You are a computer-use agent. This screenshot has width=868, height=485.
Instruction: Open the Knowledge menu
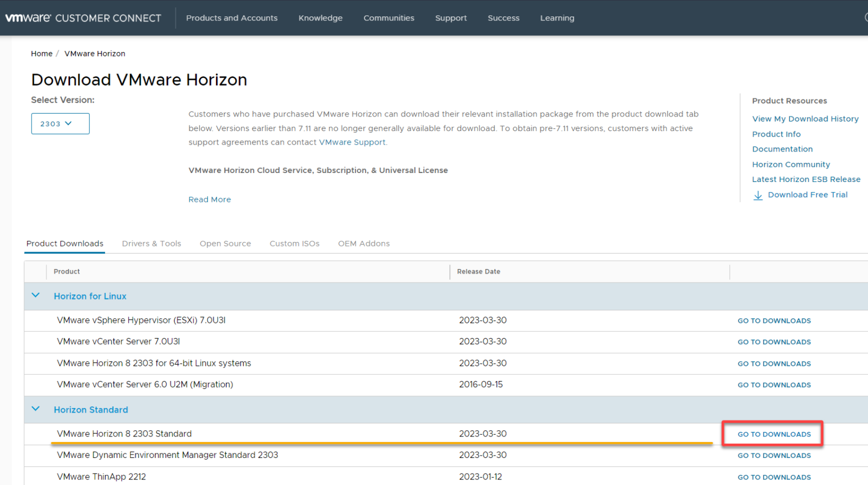[320, 18]
